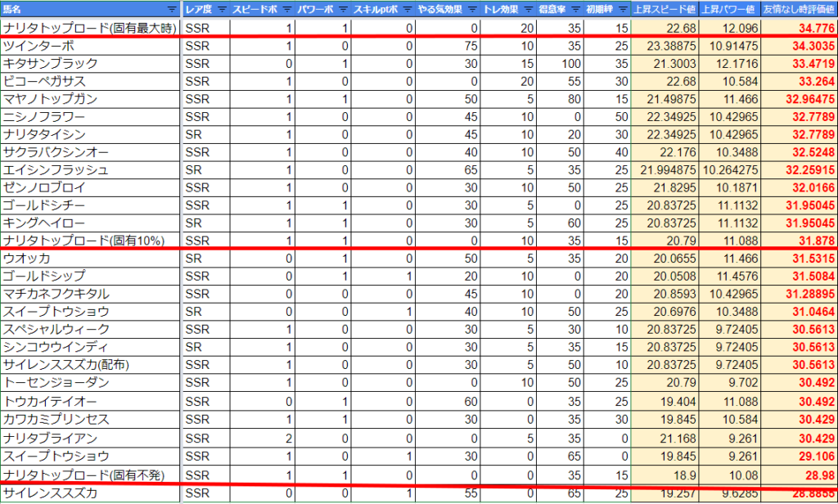Viewport: 838px width, 504px height.
Task: Select the サイレンススズカ(配布) name cell
Action: pyautogui.click(x=90, y=365)
